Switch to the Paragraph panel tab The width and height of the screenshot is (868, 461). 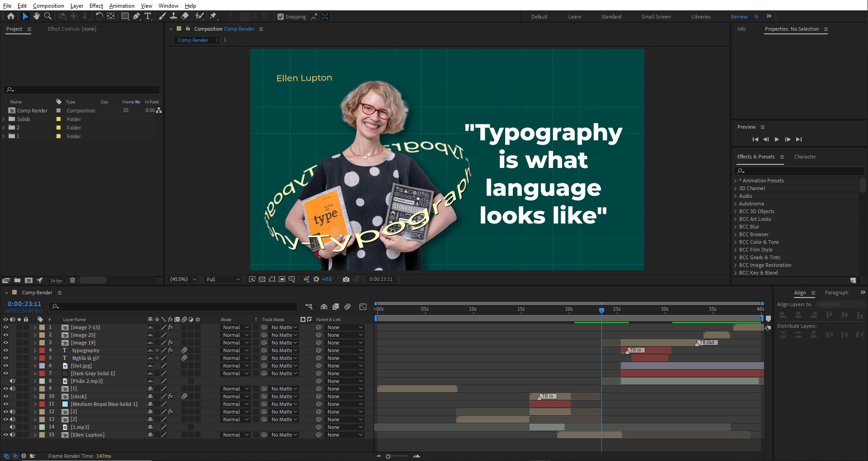point(836,293)
